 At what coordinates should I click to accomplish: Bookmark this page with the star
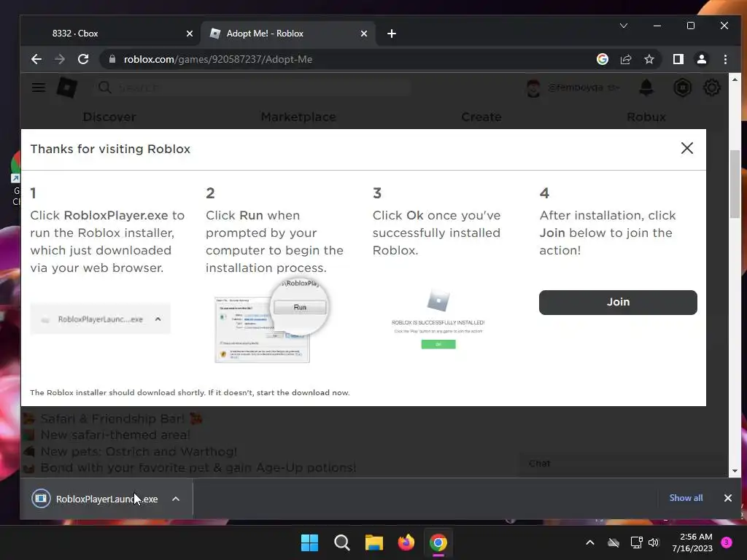[649, 59]
